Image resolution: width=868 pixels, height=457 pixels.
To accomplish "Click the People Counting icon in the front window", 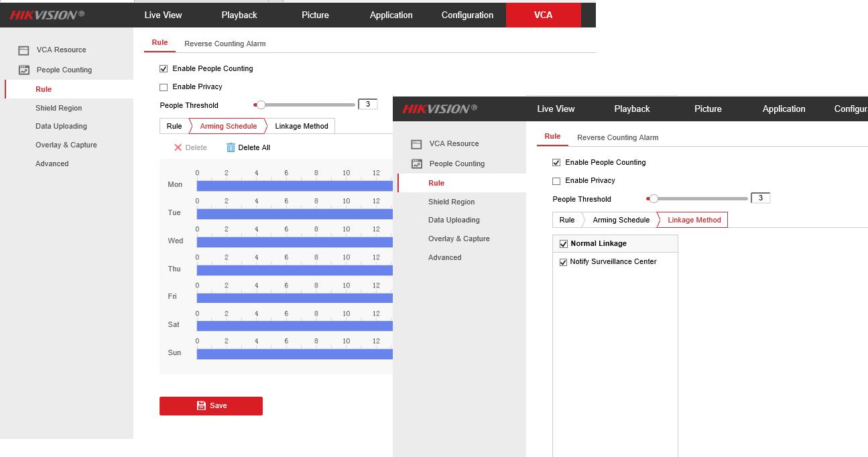I will point(416,164).
